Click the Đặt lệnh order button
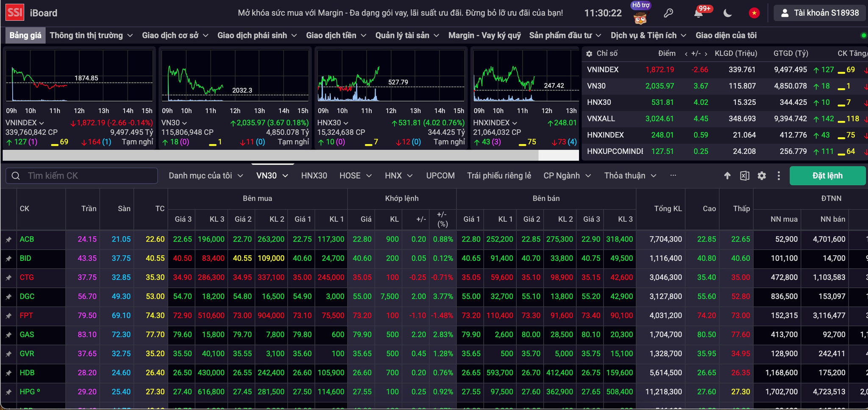This screenshot has width=868, height=410. pyautogui.click(x=827, y=176)
